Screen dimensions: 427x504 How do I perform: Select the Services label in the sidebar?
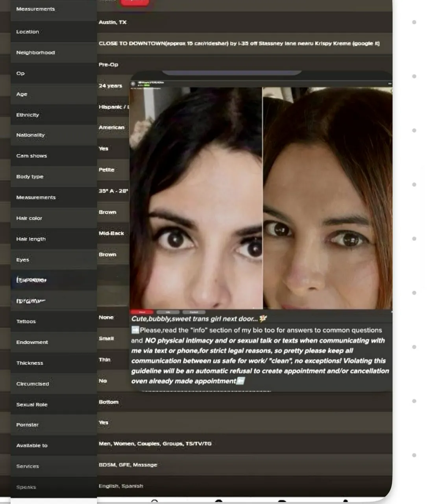point(28,466)
